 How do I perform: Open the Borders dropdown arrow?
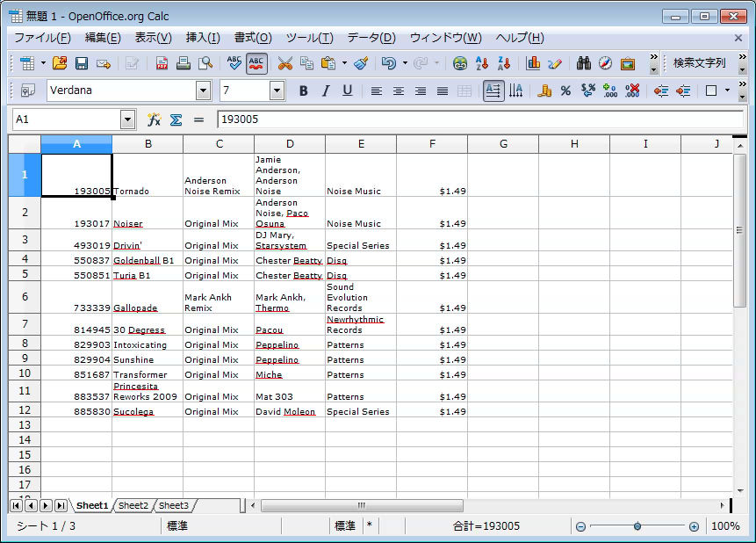pyautogui.click(x=727, y=90)
